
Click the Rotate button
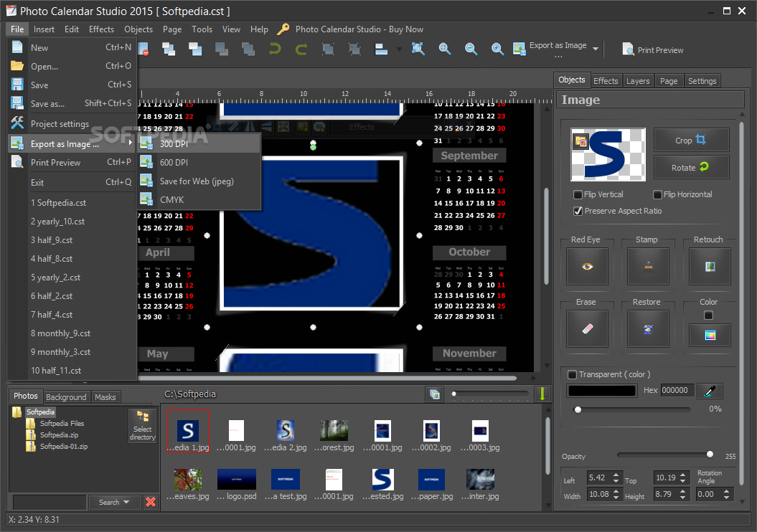click(x=691, y=167)
